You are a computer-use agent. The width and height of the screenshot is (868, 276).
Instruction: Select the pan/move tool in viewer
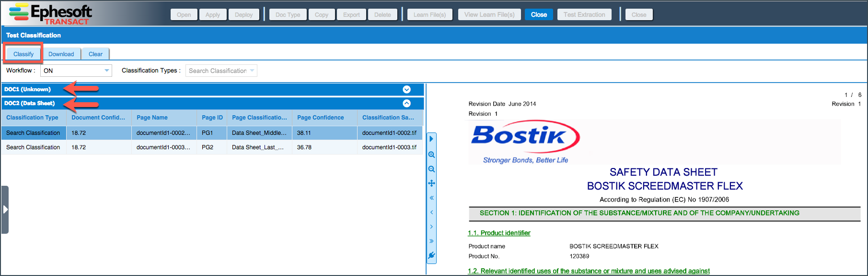point(431,183)
